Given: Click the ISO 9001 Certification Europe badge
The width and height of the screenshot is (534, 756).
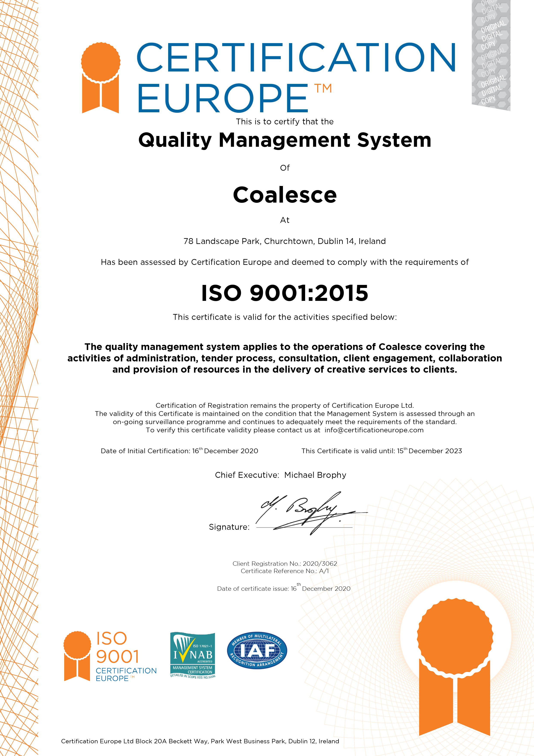Looking at the screenshot, I should pos(110,656).
